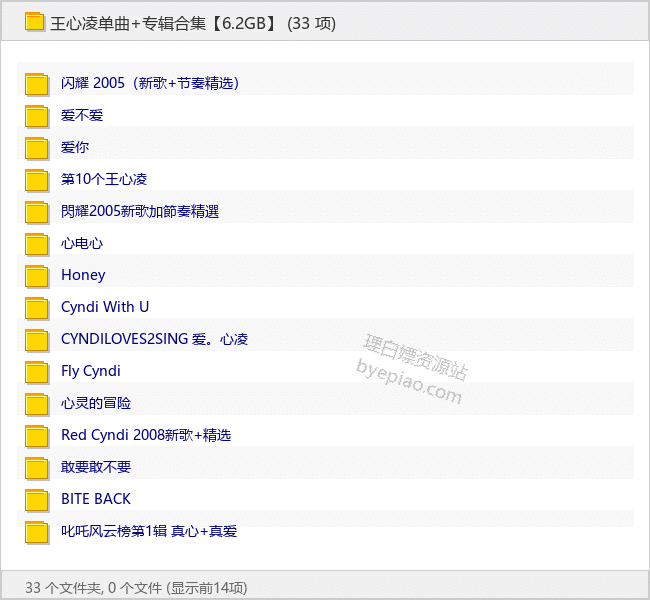Select the Honey folder name
This screenshot has height=600, width=650.
click(83, 275)
